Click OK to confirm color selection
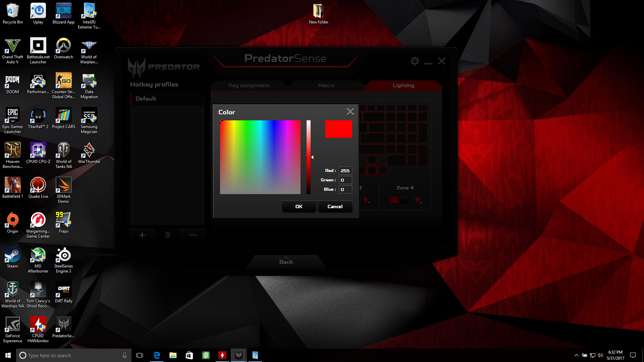This screenshot has width=644, height=362. click(x=299, y=206)
